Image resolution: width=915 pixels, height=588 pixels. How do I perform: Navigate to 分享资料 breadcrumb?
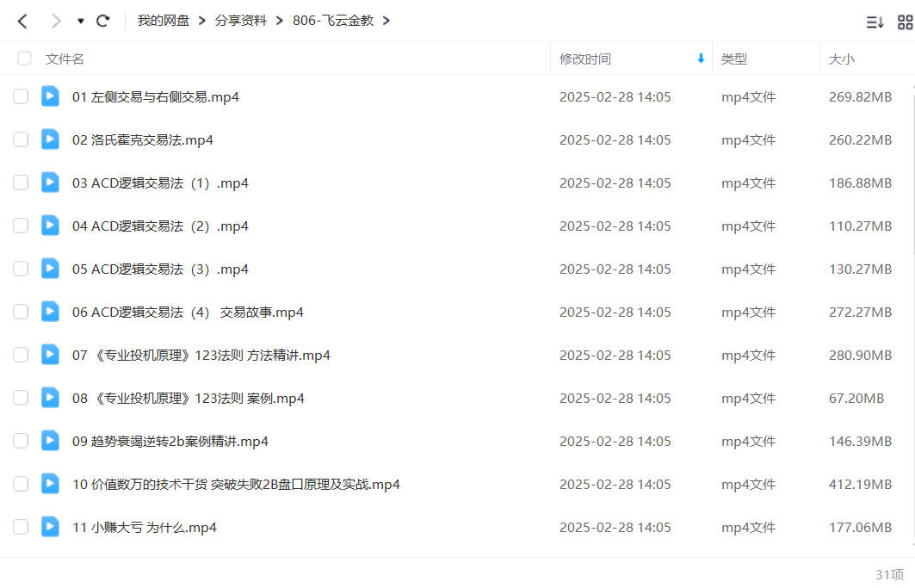pyautogui.click(x=240, y=21)
